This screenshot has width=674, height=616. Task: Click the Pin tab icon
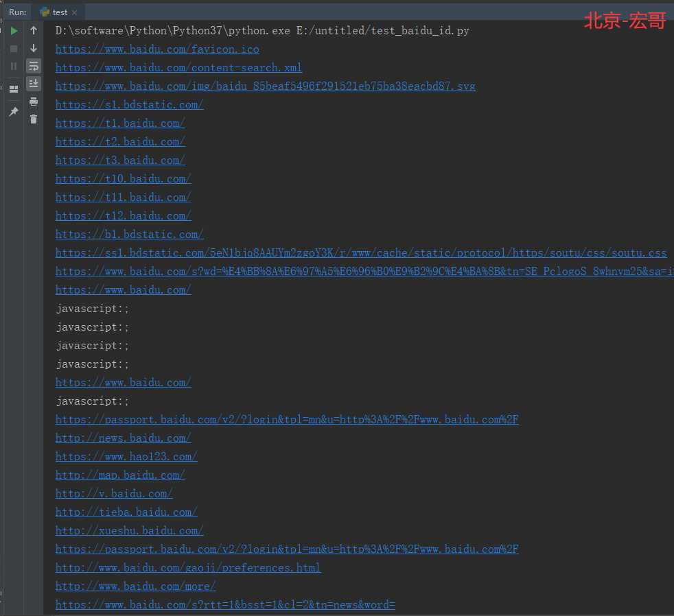tap(14, 111)
